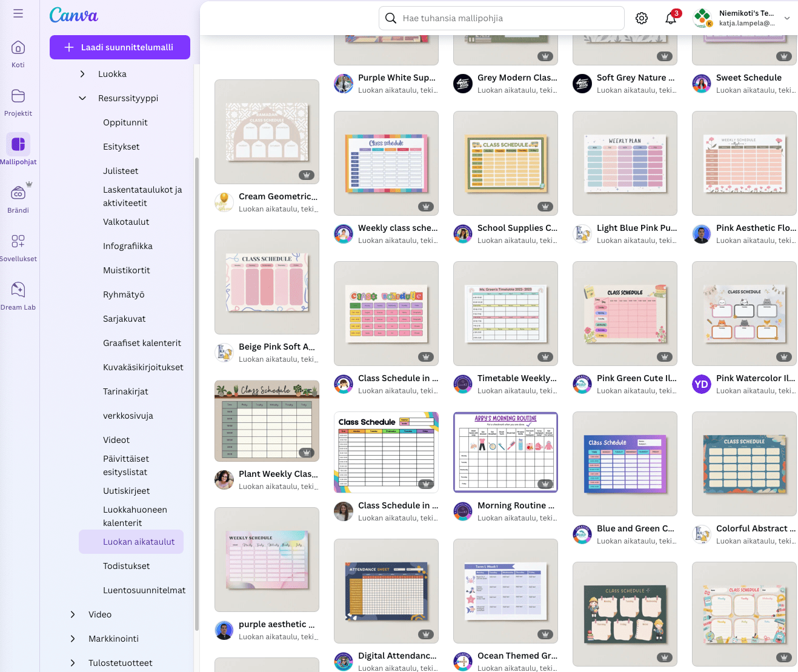Open Light Blue Pink Pu... template title
This screenshot has width=798, height=672.
point(637,228)
